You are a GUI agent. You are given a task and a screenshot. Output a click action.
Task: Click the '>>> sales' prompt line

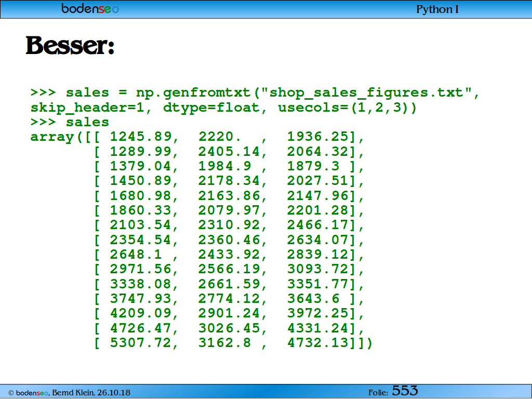tap(70, 122)
